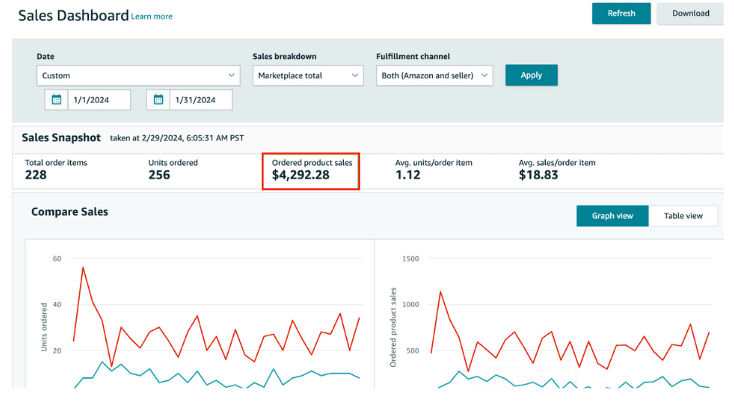Expand the Sales breakdown dropdown

[x=308, y=75]
